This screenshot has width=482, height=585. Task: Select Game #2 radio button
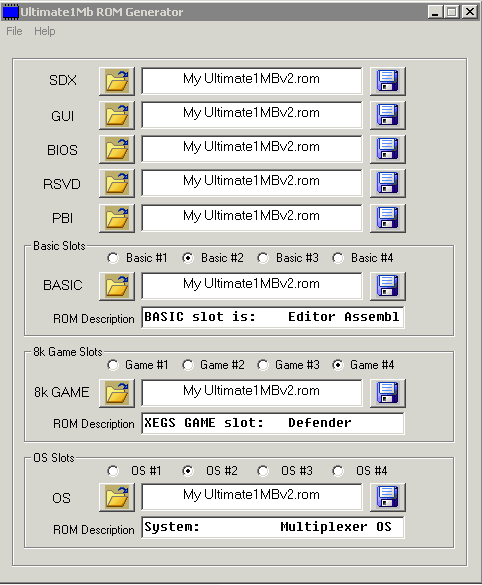[188, 365]
